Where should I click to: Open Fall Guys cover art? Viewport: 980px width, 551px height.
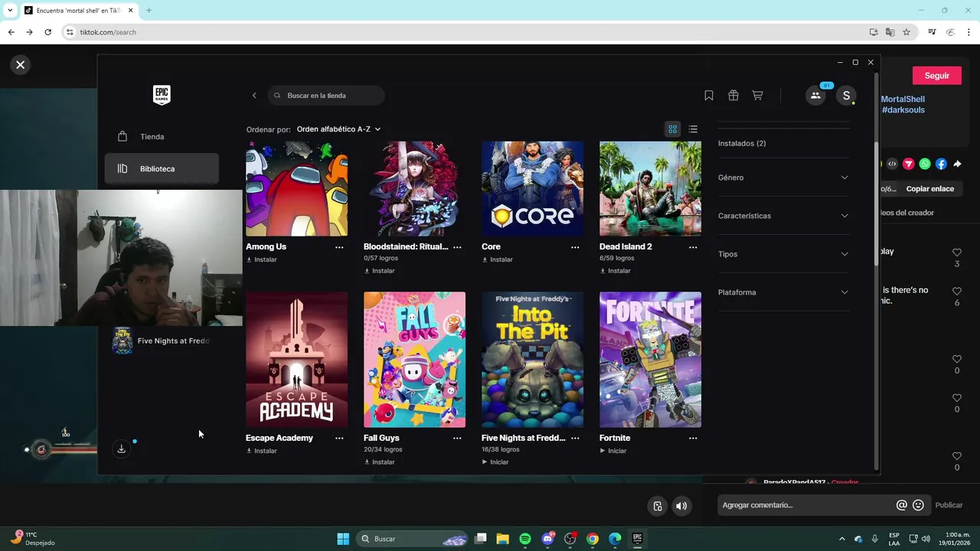pyautogui.click(x=414, y=360)
